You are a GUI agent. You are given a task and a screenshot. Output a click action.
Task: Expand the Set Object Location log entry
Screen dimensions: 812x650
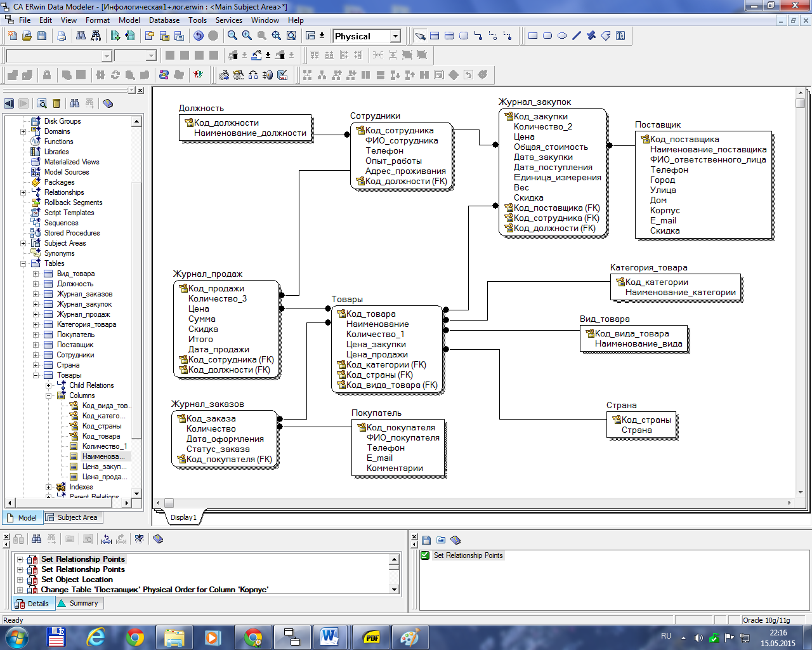(x=20, y=580)
